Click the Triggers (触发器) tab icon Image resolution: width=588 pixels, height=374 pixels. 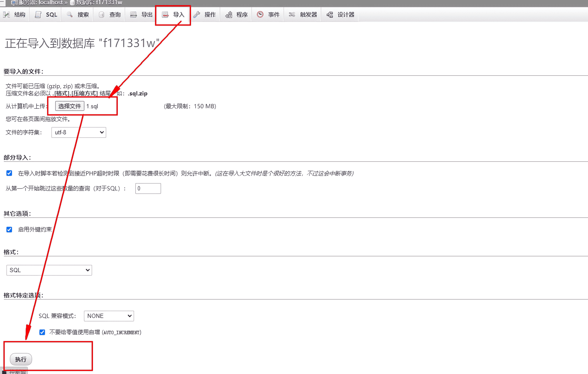tap(292, 15)
